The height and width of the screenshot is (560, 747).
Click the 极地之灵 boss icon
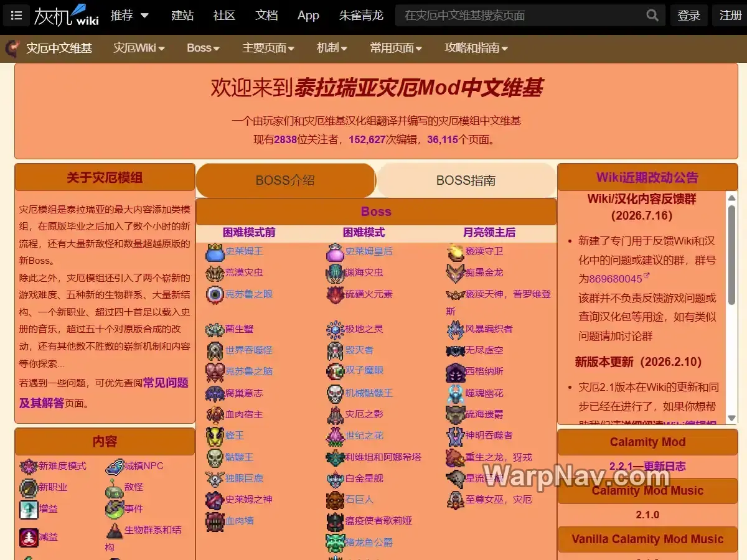[335, 329]
